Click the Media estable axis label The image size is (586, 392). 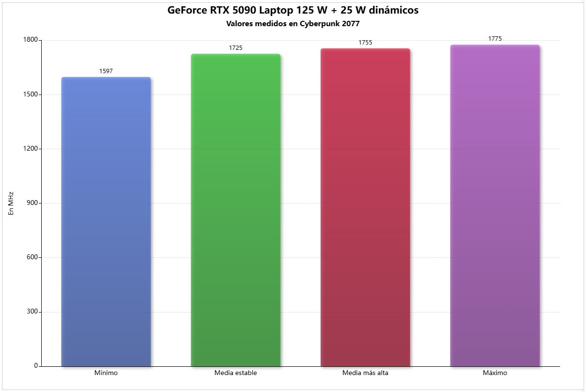click(x=236, y=373)
